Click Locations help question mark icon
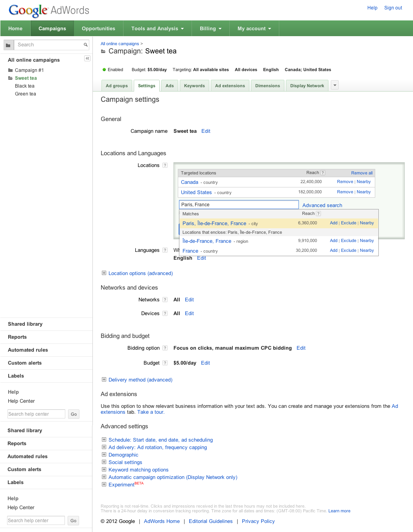This screenshot has height=532, width=413. pos(165,165)
